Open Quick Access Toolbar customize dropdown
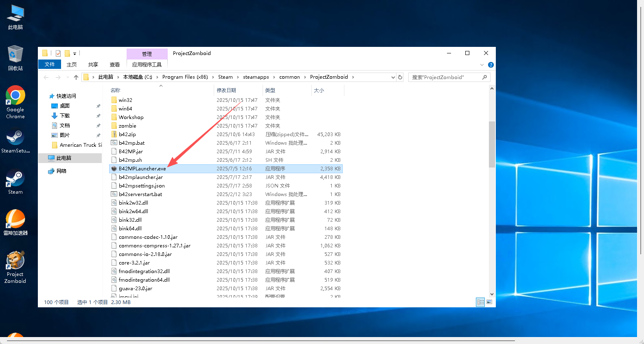 [75, 53]
